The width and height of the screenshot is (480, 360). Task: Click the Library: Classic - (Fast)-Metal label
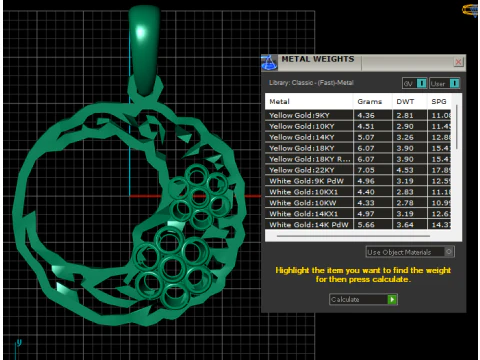[x=311, y=83]
